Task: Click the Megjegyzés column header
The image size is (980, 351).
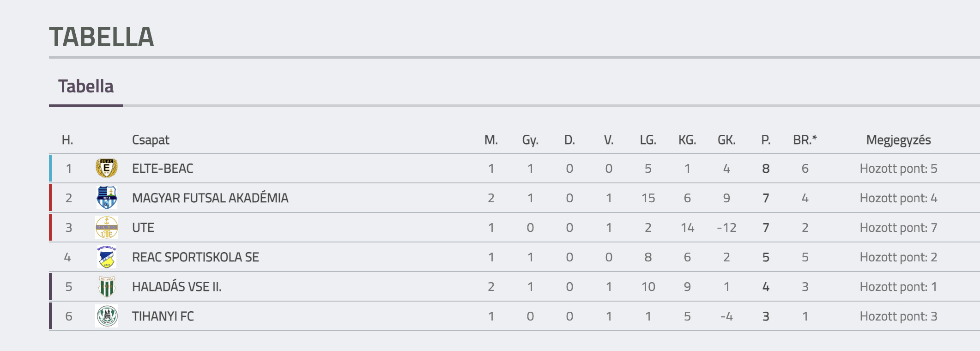Action: [898, 140]
